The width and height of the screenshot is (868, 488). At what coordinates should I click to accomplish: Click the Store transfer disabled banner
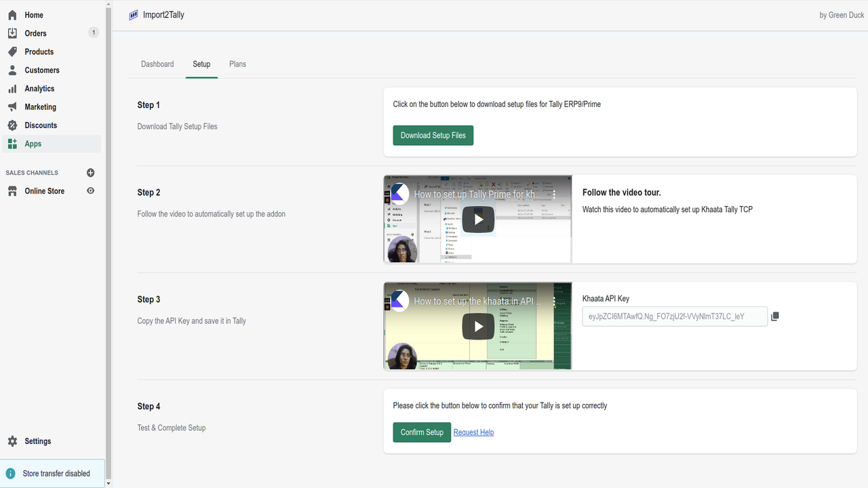[53, 474]
